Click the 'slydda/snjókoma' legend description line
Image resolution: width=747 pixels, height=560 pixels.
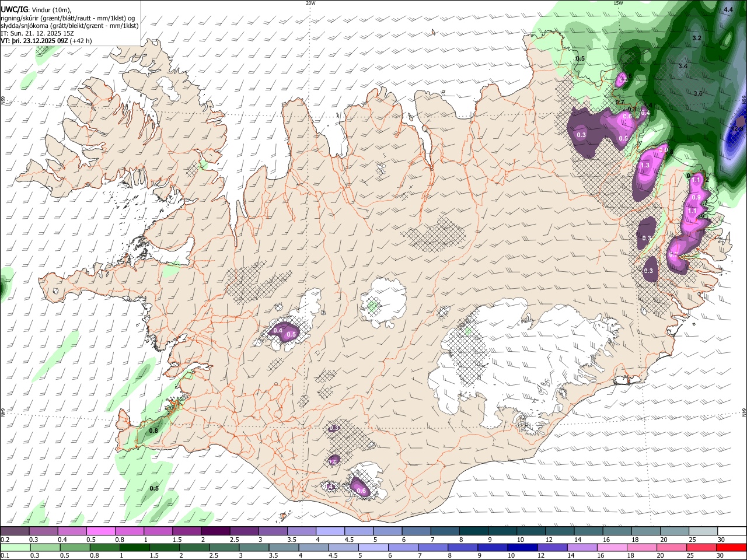69,26
